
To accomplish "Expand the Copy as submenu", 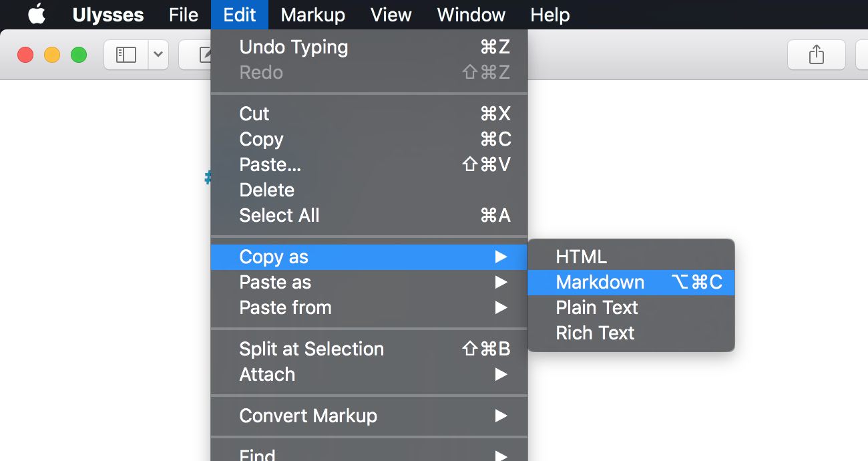I will (369, 257).
